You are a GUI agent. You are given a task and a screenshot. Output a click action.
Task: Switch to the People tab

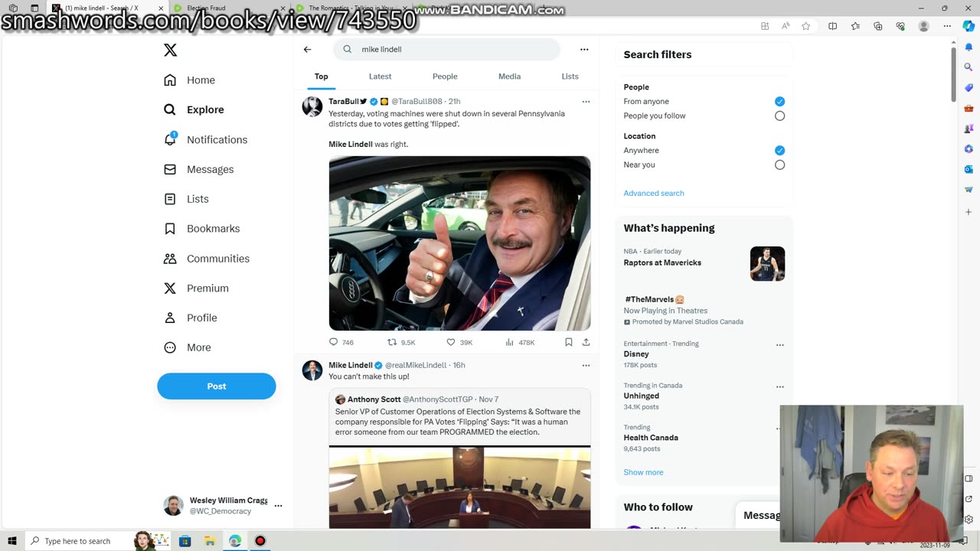pos(445,77)
